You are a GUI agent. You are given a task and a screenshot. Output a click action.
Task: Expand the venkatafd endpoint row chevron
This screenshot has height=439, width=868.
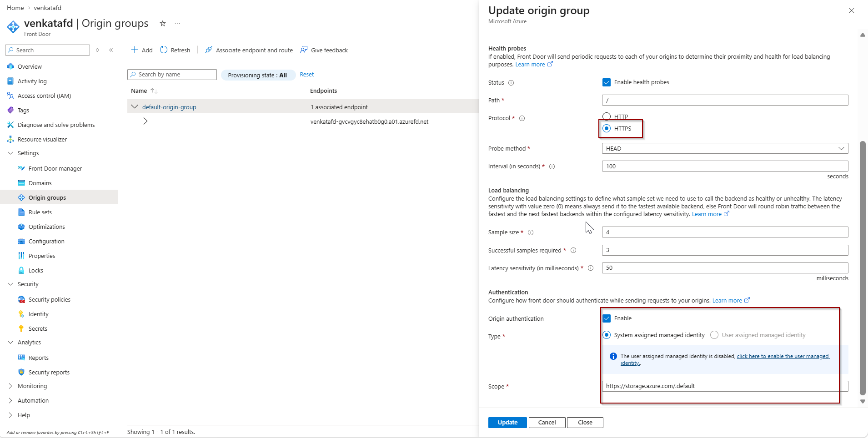click(x=146, y=121)
